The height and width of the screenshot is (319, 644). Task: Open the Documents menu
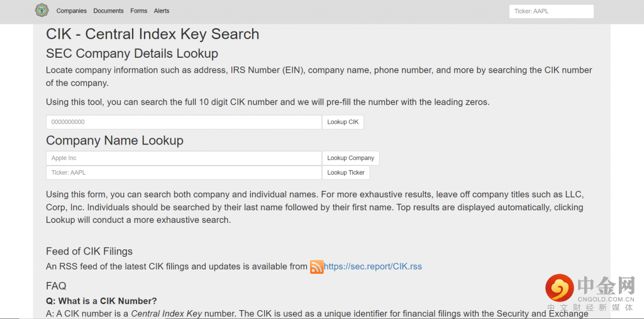point(109,11)
